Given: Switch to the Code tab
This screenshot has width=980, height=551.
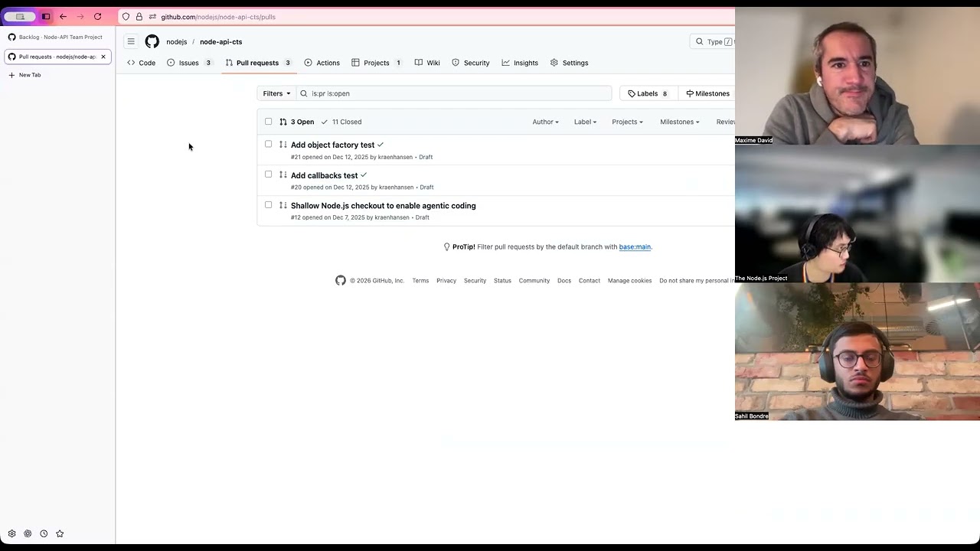Looking at the screenshot, I should click(x=142, y=63).
